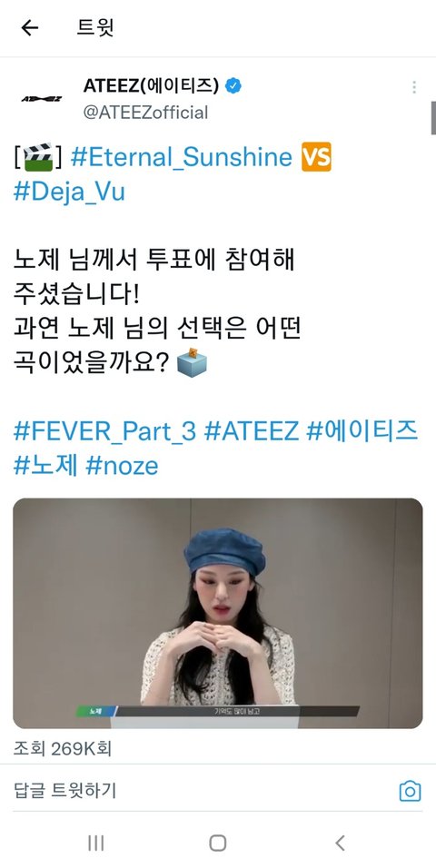This screenshot has width=436, height=868.
Task: Click the vertical scrollbar thumb
Action: click(x=433, y=117)
